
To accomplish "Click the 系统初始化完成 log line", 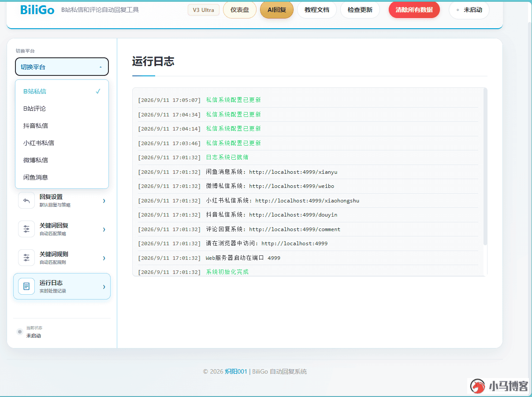I will pos(308,271).
